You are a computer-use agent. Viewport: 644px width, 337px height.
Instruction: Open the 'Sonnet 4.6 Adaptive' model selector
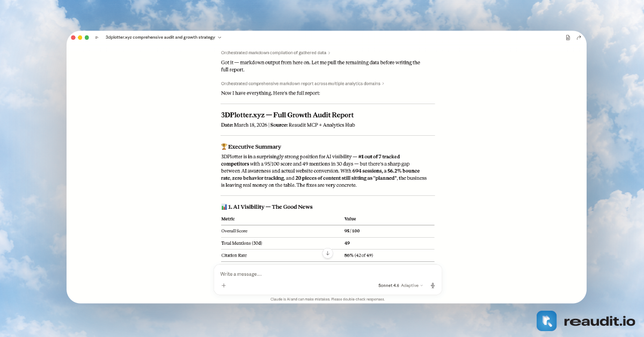click(400, 285)
